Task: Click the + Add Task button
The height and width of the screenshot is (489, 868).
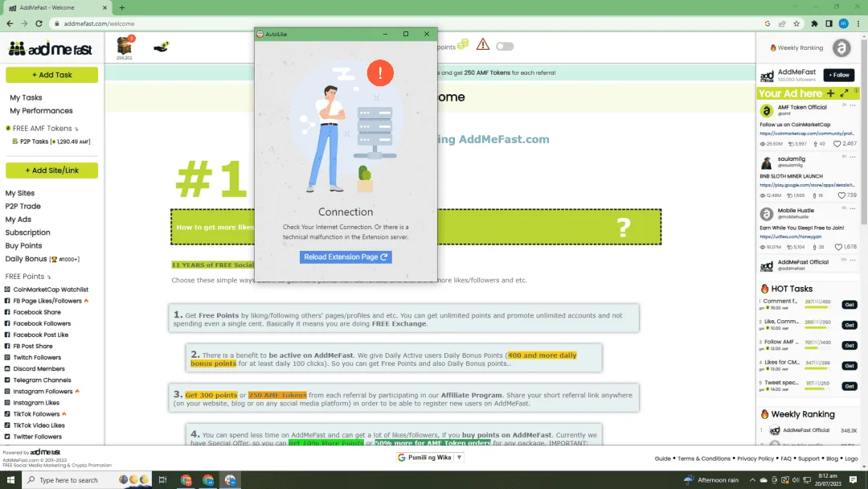Action: (51, 75)
